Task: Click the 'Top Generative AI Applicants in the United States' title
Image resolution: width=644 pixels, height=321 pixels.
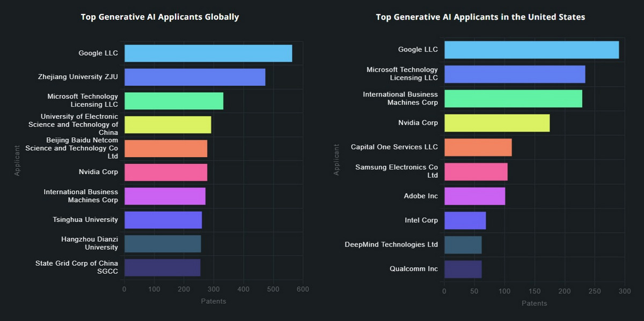Action: pos(480,17)
